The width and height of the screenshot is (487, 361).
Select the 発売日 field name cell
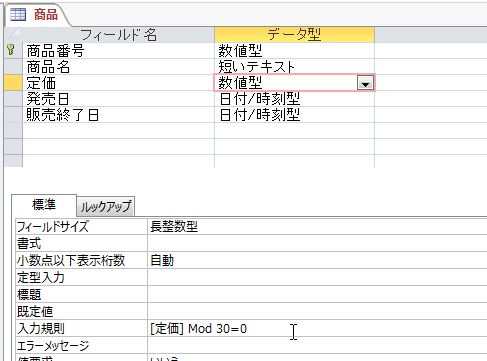click(x=118, y=98)
